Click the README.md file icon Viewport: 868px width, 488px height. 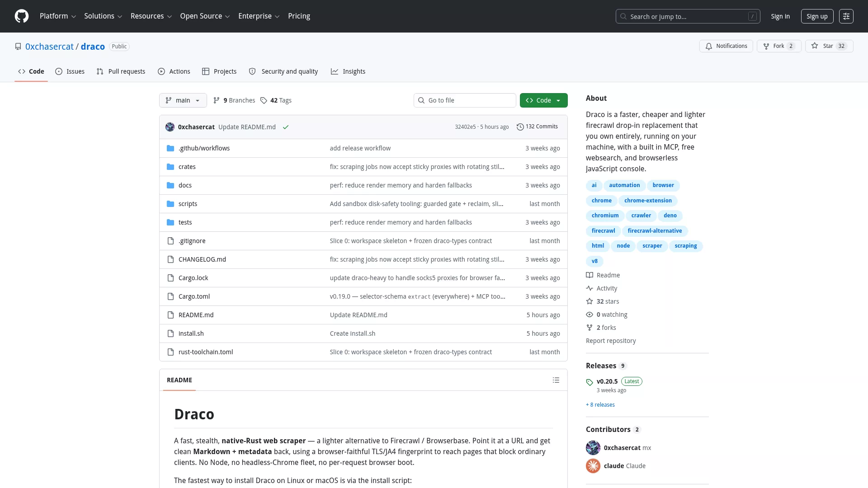pyautogui.click(x=170, y=315)
